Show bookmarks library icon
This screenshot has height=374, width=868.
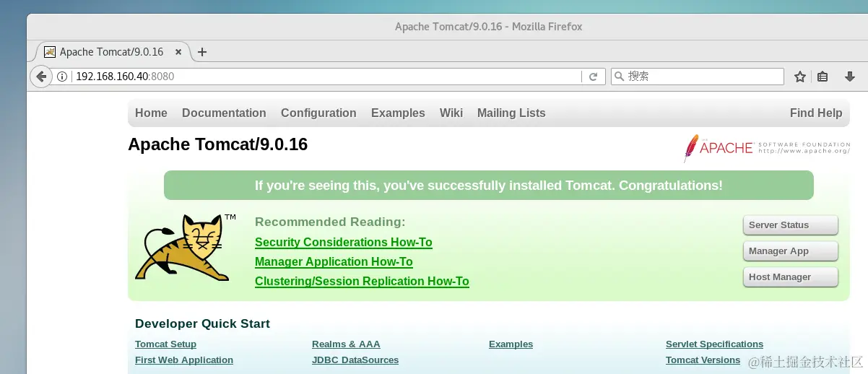(x=823, y=77)
